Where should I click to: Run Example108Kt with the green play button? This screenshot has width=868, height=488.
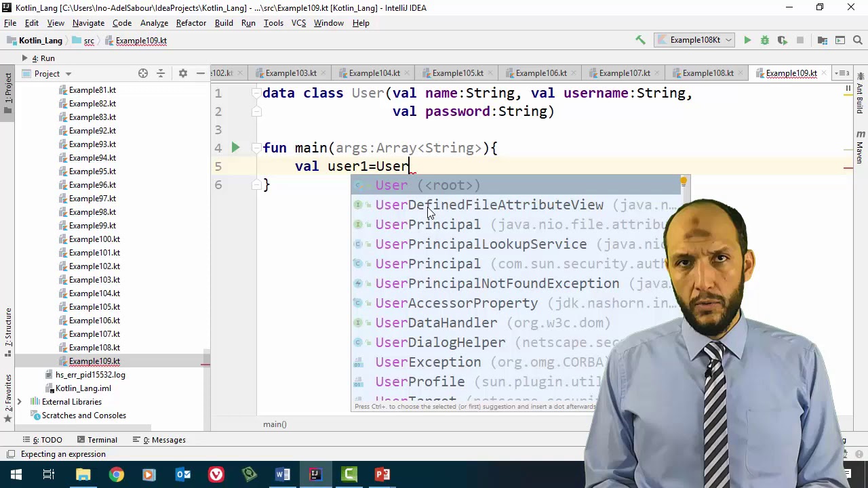point(747,41)
